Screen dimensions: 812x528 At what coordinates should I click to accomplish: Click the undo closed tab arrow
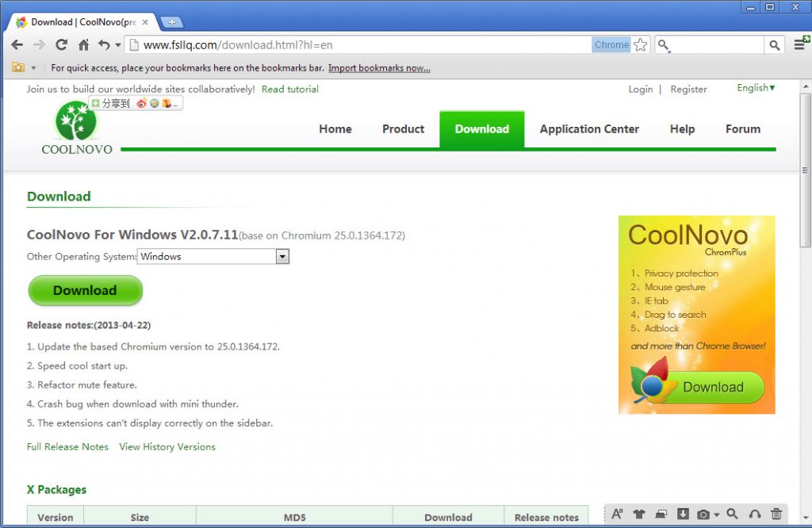point(104,45)
